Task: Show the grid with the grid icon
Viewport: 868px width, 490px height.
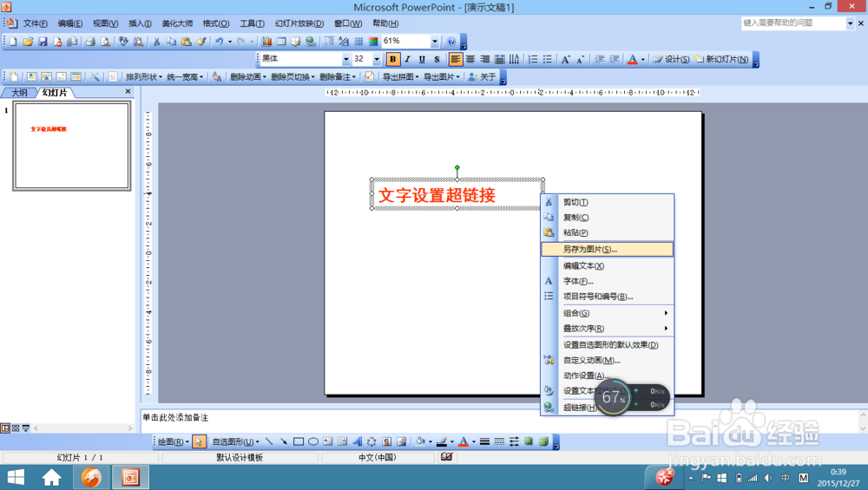Action: coord(358,42)
